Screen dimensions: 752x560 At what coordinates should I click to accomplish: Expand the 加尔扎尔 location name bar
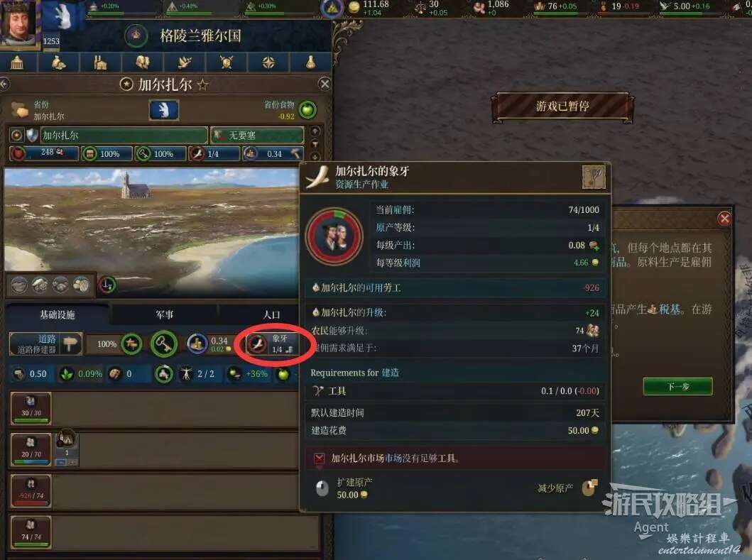click(124, 135)
